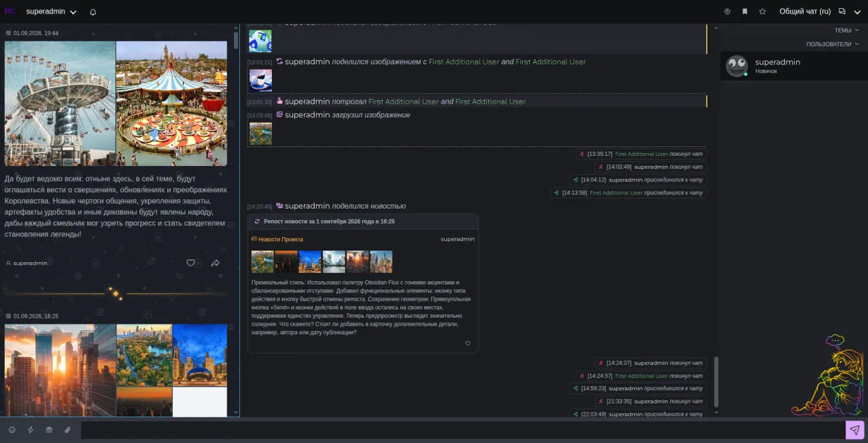Screen dimensions: 868x443
Task: Like the 19:44 news post with the heart
Action: pyautogui.click(x=191, y=263)
